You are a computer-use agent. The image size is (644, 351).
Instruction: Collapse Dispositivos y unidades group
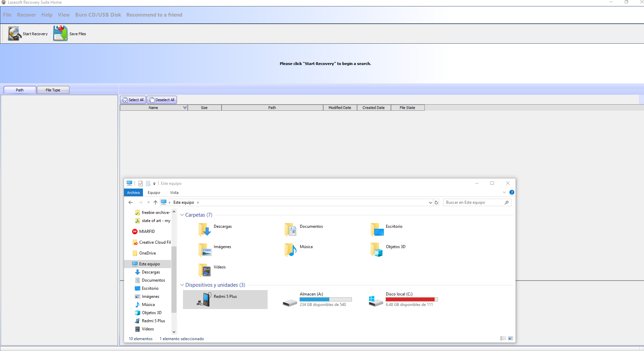pos(182,285)
